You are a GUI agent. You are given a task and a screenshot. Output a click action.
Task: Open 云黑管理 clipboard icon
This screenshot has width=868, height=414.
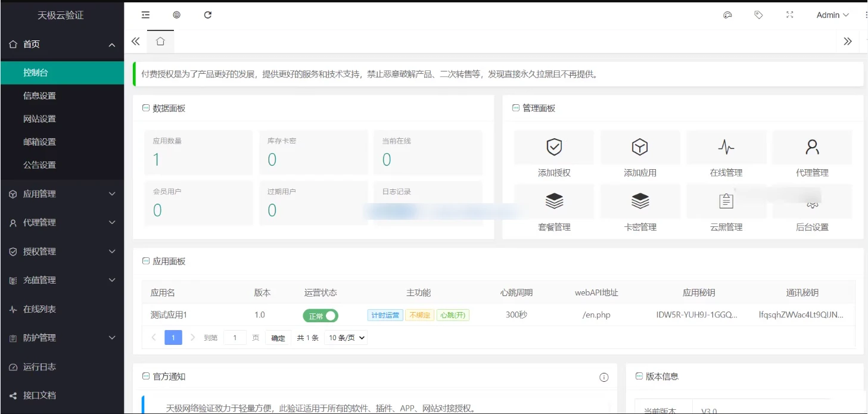tap(726, 201)
